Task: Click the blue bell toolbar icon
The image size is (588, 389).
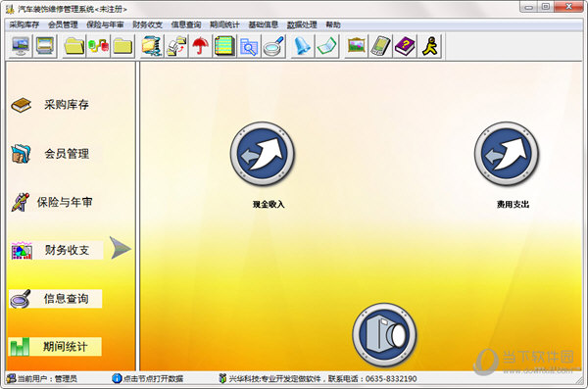Action: pyautogui.click(x=303, y=46)
